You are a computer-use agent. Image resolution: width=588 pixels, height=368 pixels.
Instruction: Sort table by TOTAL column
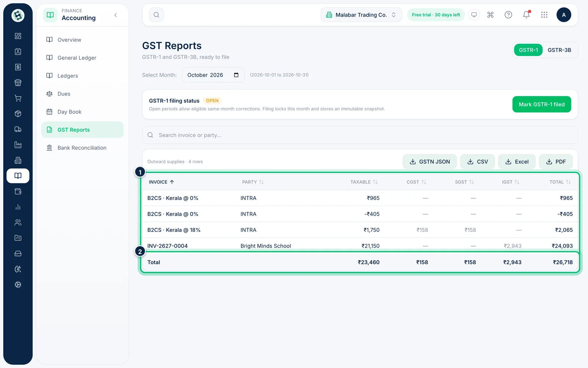tap(560, 182)
